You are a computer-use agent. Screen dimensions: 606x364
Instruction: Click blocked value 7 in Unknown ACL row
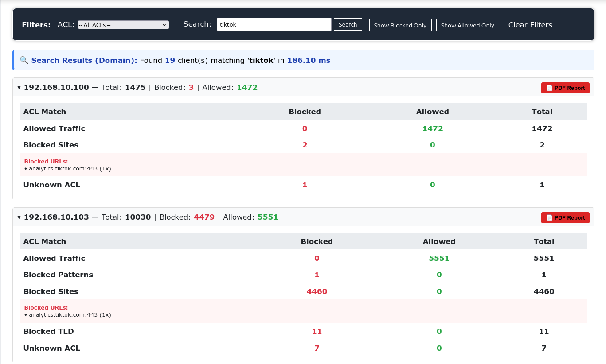(317, 348)
